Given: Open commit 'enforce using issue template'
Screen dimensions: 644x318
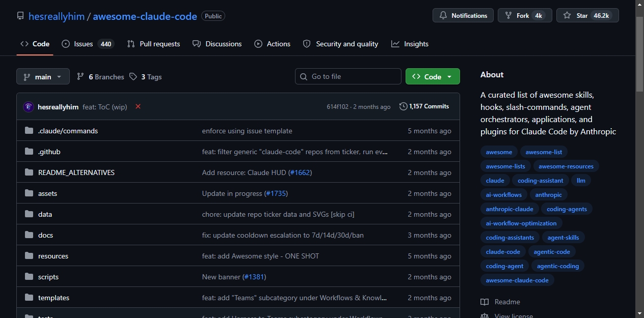Looking at the screenshot, I should 247,131.
